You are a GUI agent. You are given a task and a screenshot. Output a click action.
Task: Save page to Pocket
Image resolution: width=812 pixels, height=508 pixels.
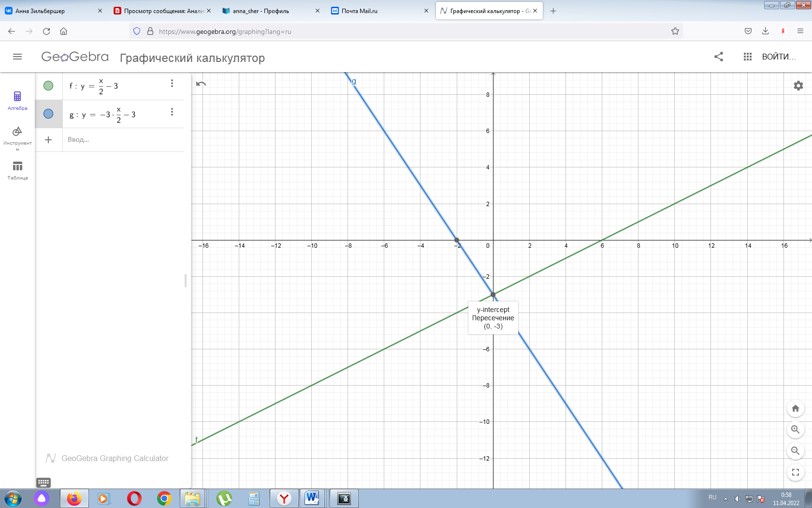(x=748, y=31)
